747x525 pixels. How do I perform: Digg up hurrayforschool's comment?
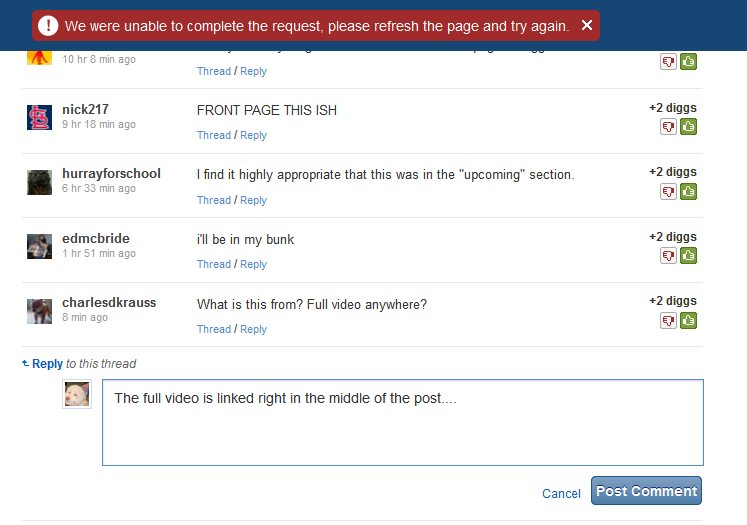pyautogui.click(x=688, y=191)
